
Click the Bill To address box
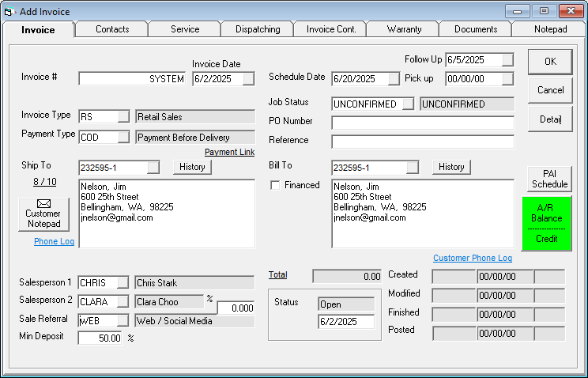coord(423,214)
